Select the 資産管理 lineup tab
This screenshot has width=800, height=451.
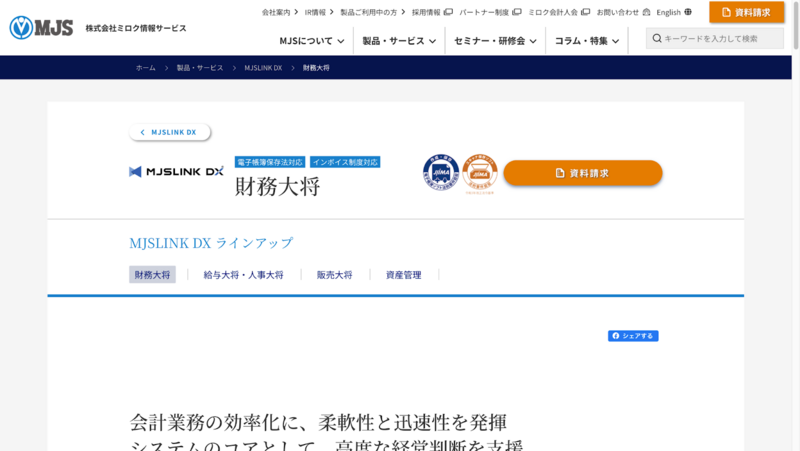[403, 274]
